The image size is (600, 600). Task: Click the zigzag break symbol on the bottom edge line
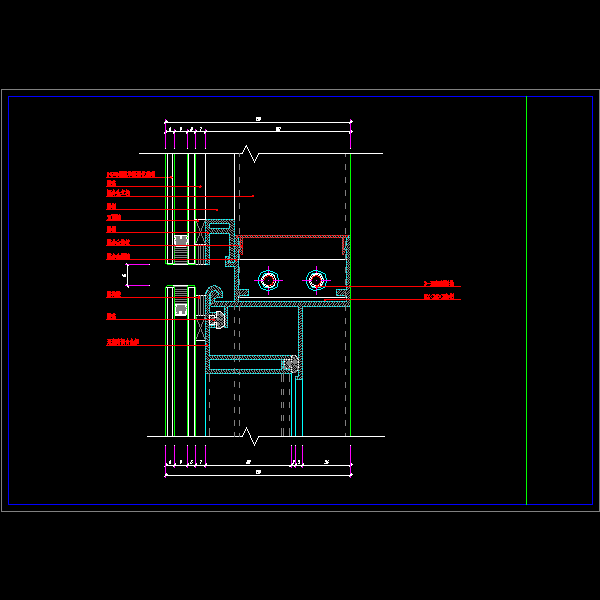[251, 436]
